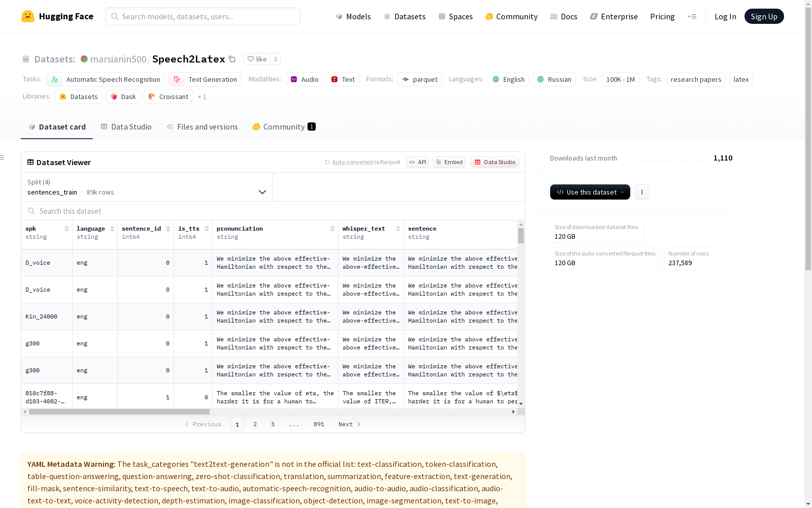Click the table's scroll right arrow
Viewport: 812px width, 508px height.
tap(514, 411)
